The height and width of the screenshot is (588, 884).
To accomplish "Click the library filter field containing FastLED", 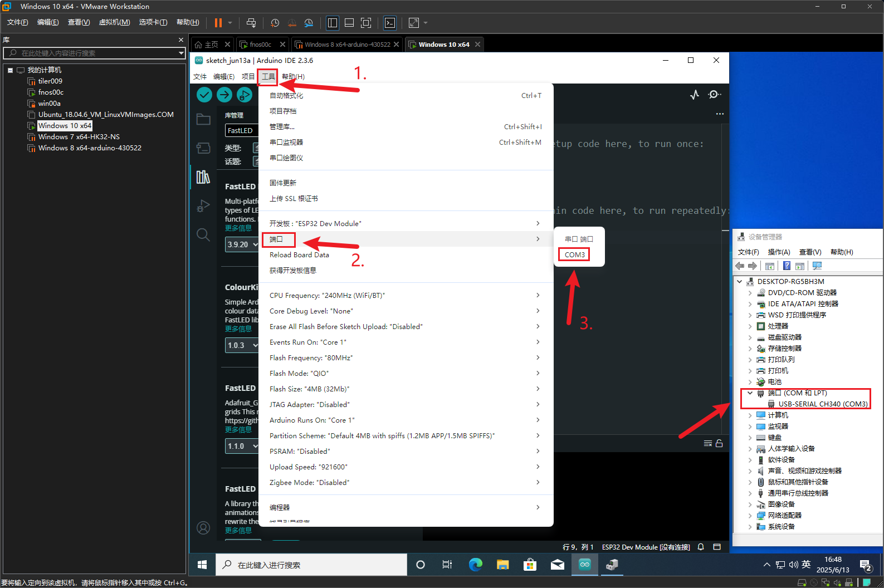I will (x=242, y=130).
